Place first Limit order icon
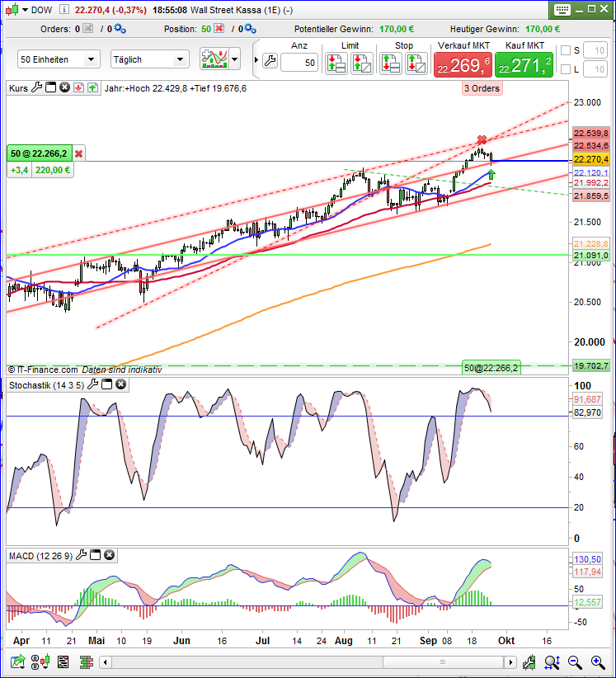This screenshot has width=616, height=678. (336, 64)
